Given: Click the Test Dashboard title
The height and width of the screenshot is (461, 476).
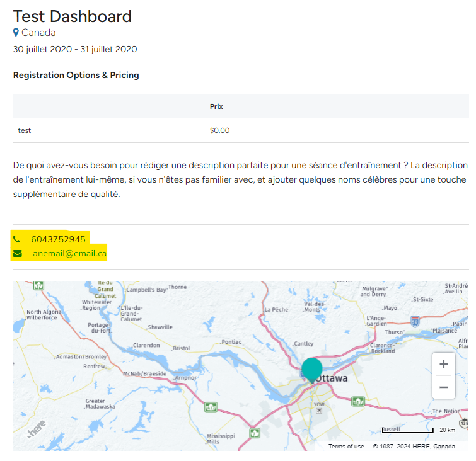Looking at the screenshot, I should click(73, 16).
